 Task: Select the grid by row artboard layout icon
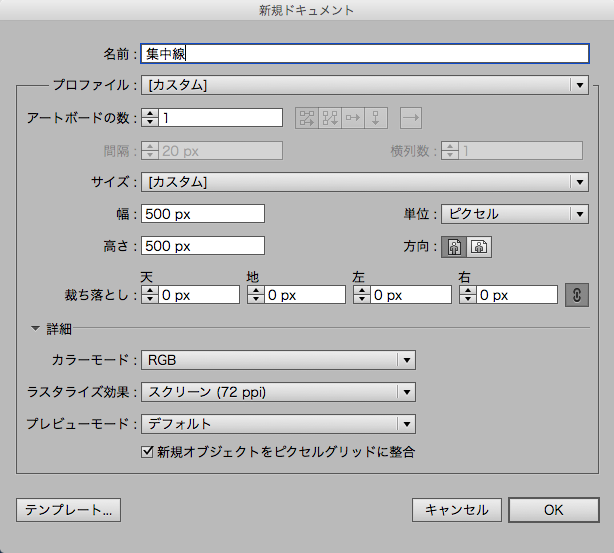(307, 118)
